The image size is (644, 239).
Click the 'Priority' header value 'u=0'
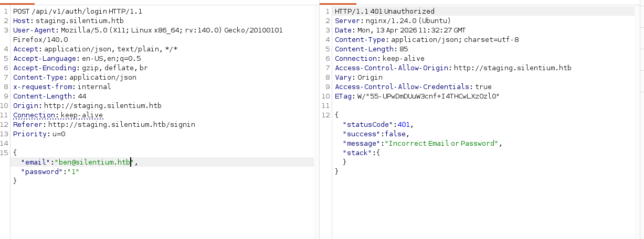pyautogui.click(x=58, y=134)
